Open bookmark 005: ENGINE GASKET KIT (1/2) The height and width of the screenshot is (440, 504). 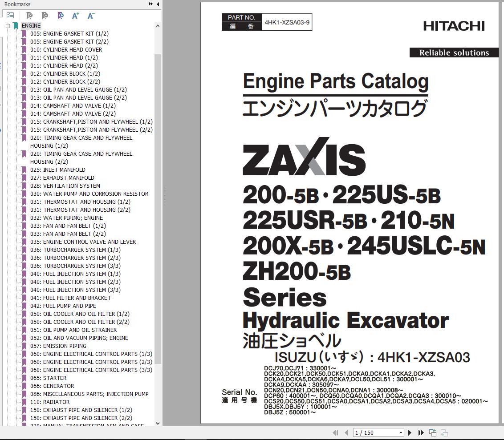tap(69, 34)
